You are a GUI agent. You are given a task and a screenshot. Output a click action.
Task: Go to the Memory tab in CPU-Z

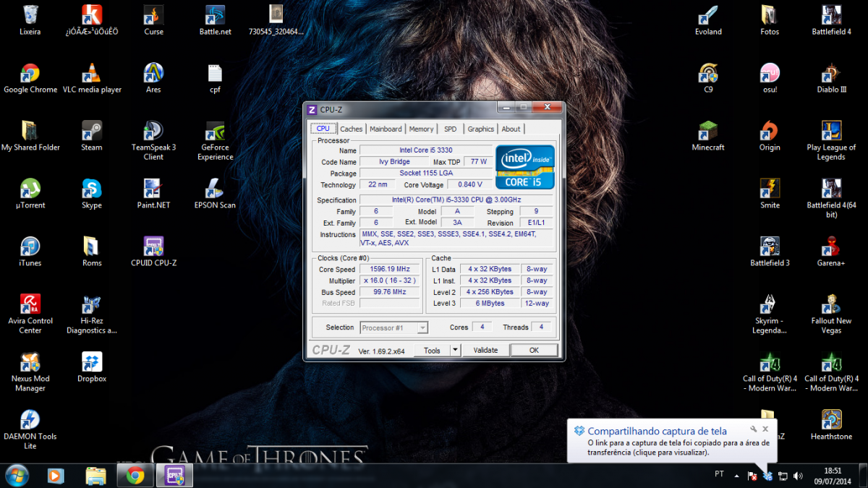pyautogui.click(x=421, y=129)
